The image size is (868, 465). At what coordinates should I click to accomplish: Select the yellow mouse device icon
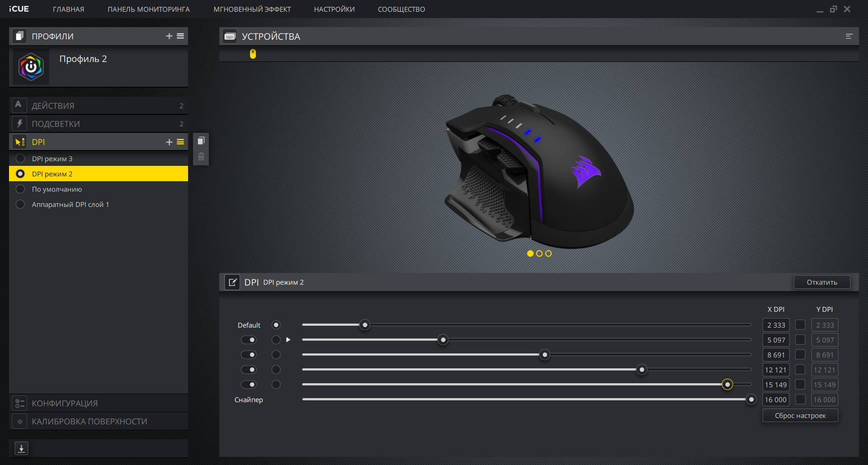(253, 54)
